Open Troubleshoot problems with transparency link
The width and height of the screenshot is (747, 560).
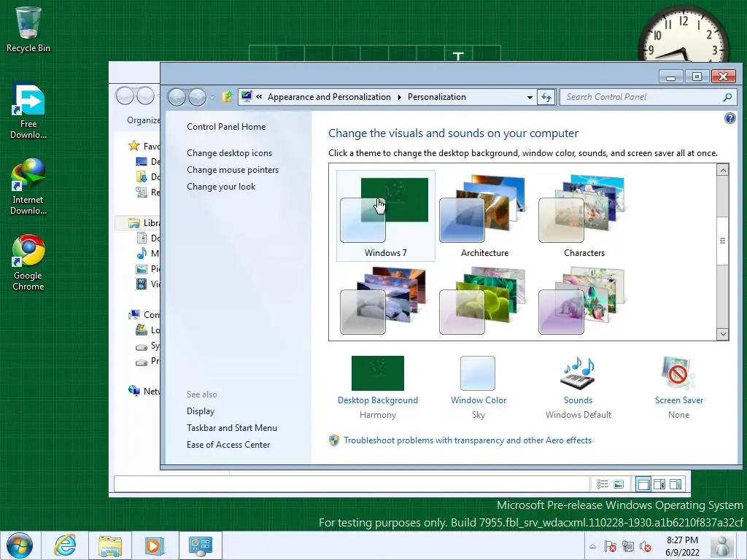coord(468,440)
